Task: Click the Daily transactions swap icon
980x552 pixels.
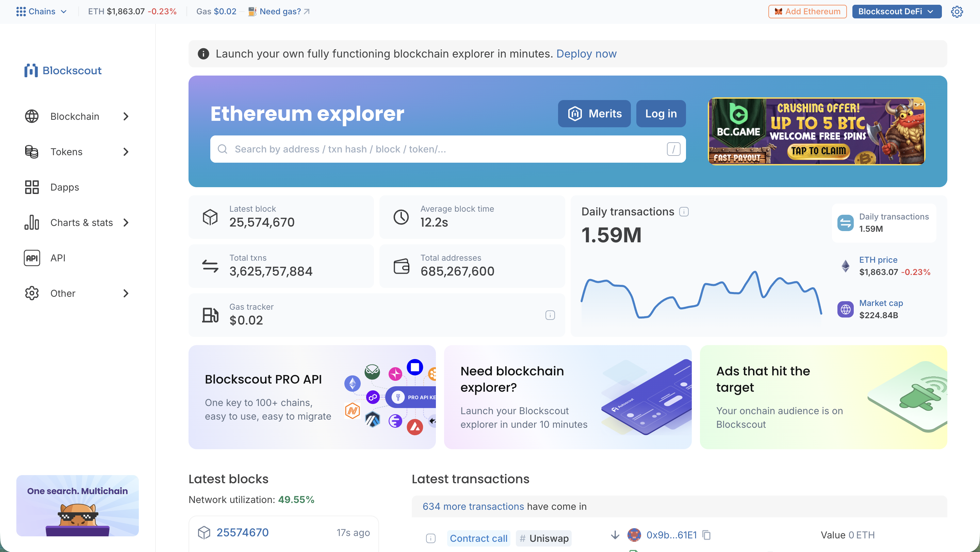Action: pyautogui.click(x=845, y=223)
